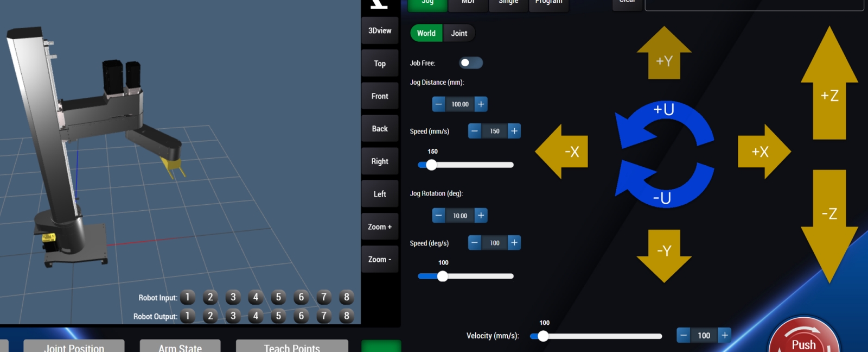This screenshot has width=868, height=352.
Task: Toggle Robot Output 6
Action: (301, 316)
